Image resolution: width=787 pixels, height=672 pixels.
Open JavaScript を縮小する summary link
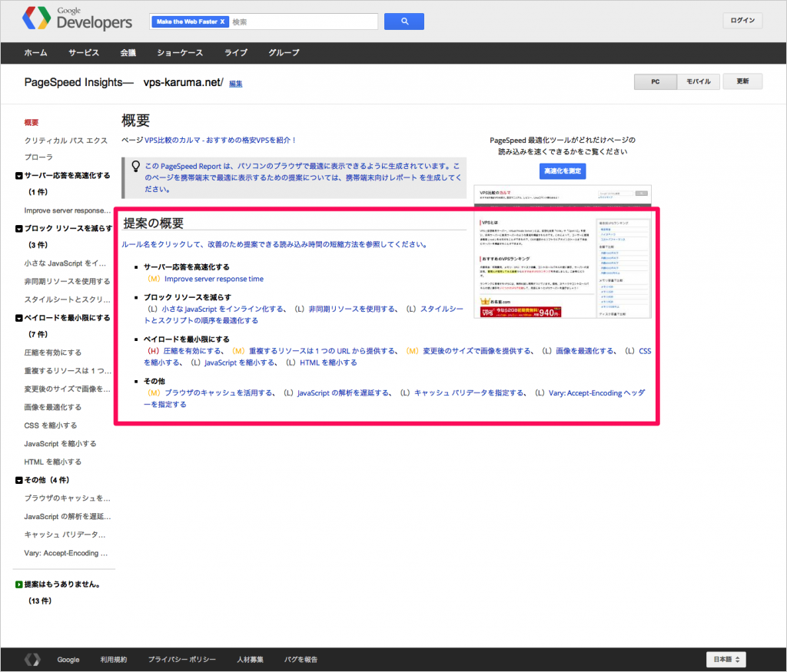pyautogui.click(x=240, y=362)
